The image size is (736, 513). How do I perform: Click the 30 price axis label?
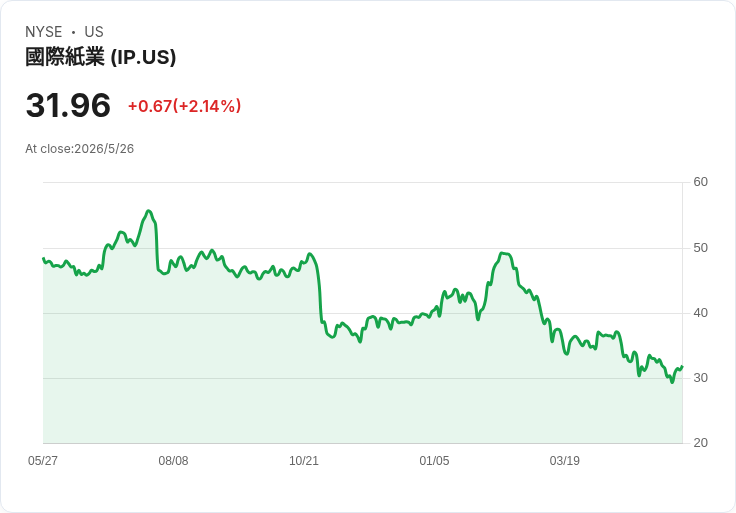(700, 378)
